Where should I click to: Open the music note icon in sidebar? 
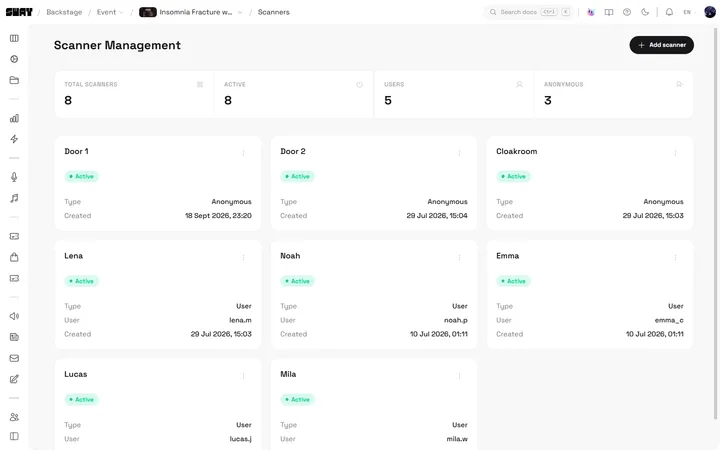click(x=14, y=198)
